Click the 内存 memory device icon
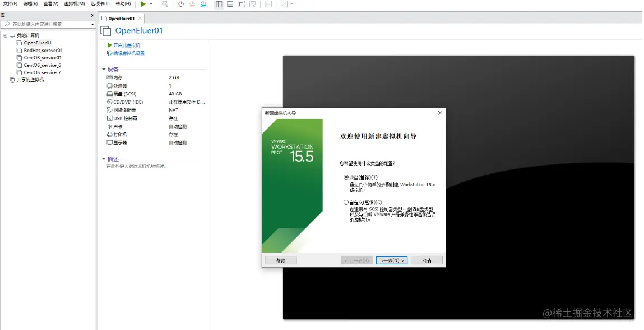 click(x=110, y=77)
